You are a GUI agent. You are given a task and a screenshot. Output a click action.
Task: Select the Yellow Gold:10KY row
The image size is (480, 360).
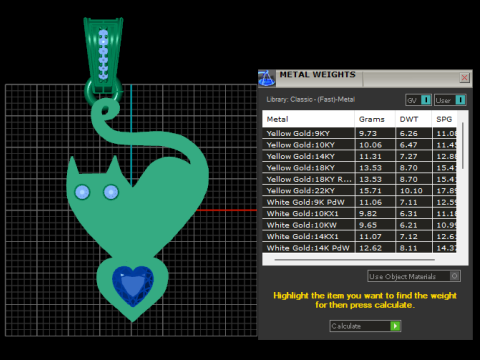[360, 145]
